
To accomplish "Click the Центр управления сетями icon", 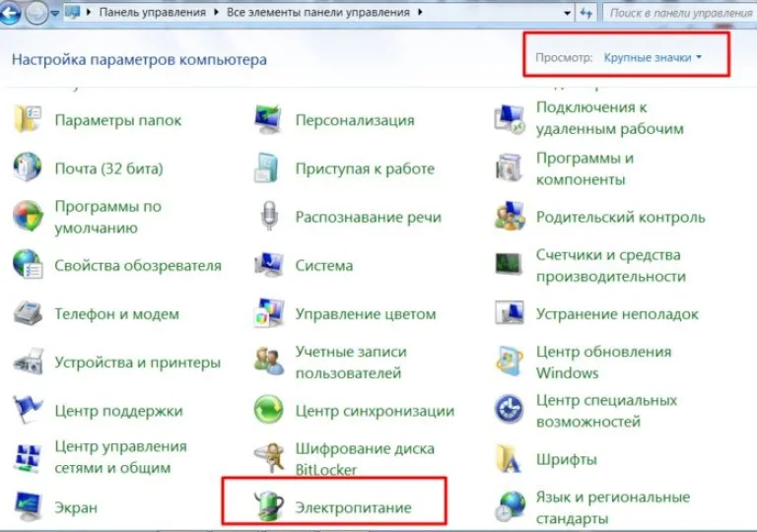I will click(28, 457).
